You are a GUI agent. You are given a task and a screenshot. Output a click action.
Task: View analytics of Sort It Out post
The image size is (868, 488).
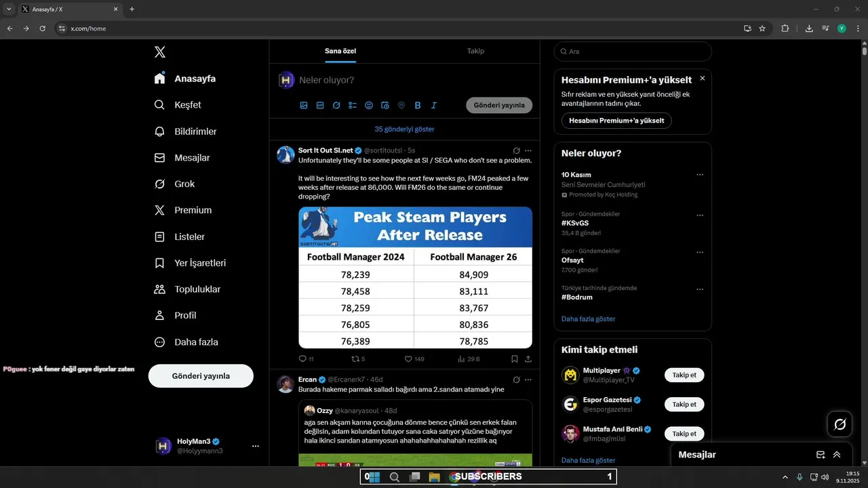tap(469, 359)
